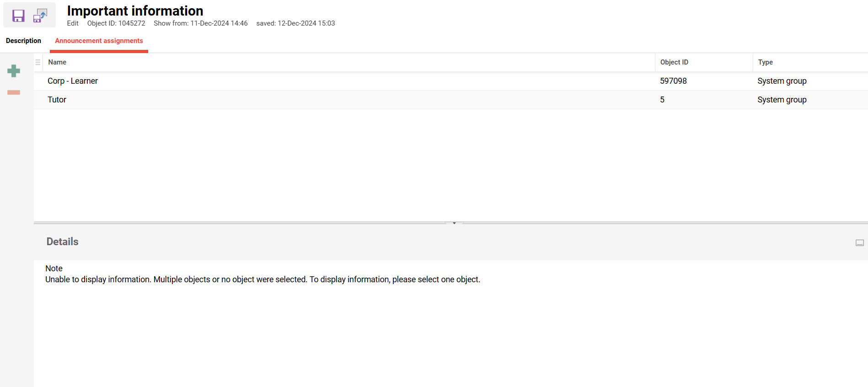Collapse the splitter arrow above Details
868x387 pixels.
pos(454,223)
